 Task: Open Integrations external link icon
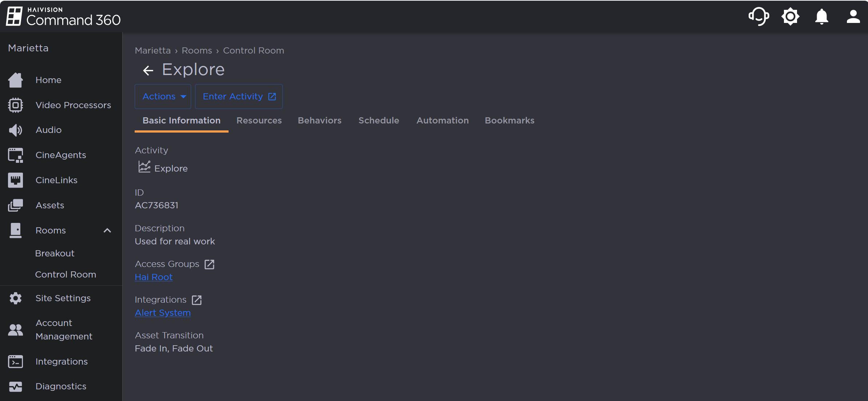pos(197,300)
